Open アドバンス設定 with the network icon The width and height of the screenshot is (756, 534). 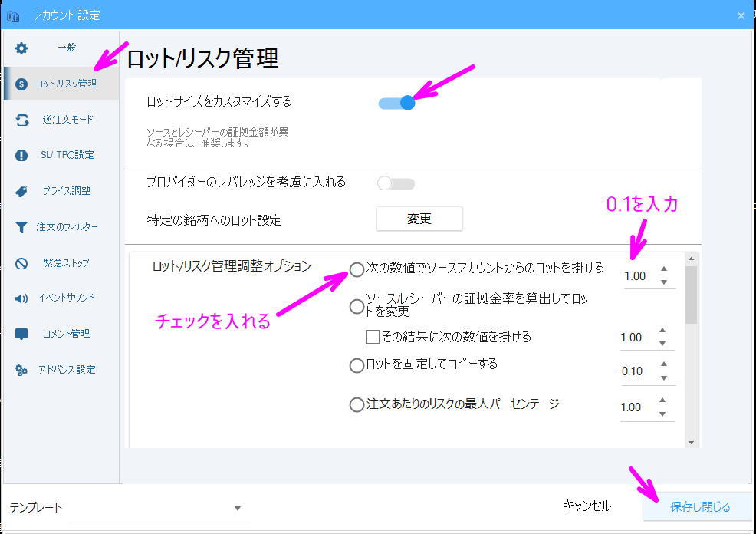coord(23,369)
